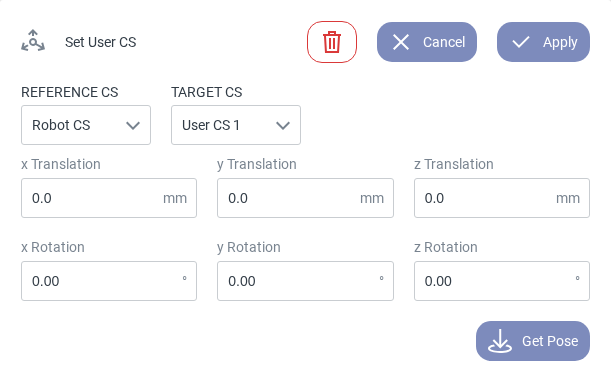Image resolution: width=611 pixels, height=366 pixels.
Task: Click the Set User CS title text
Action: (101, 42)
